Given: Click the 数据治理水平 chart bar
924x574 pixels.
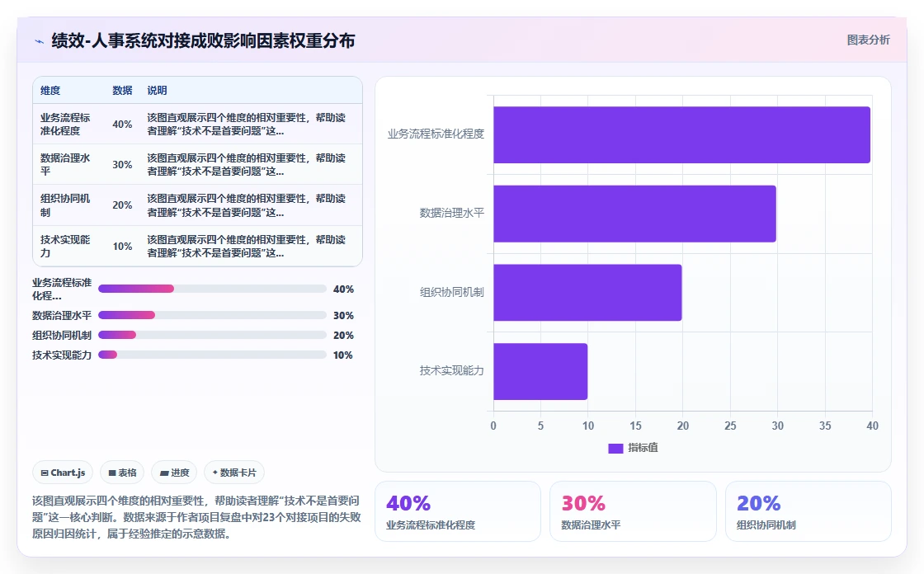Looking at the screenshot, I should [634, 214].
